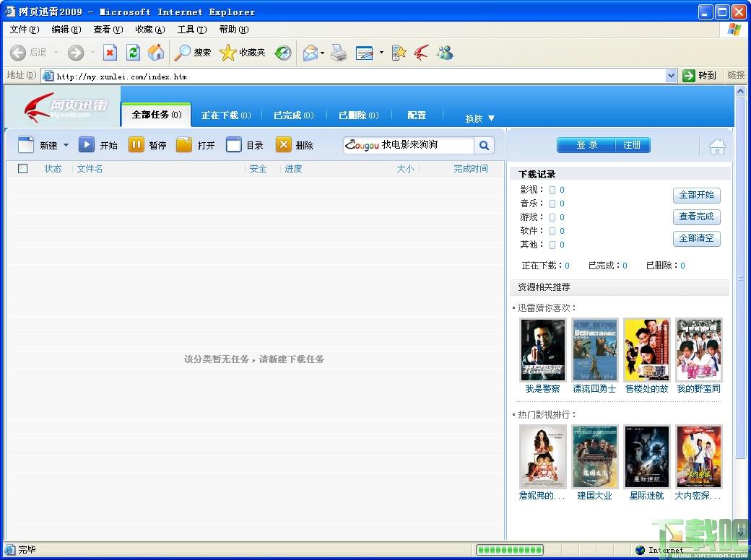This screenshot has height=560, width=751.
Task: Open the 收藏(A) menu
Action: click(x=150, y=29)
